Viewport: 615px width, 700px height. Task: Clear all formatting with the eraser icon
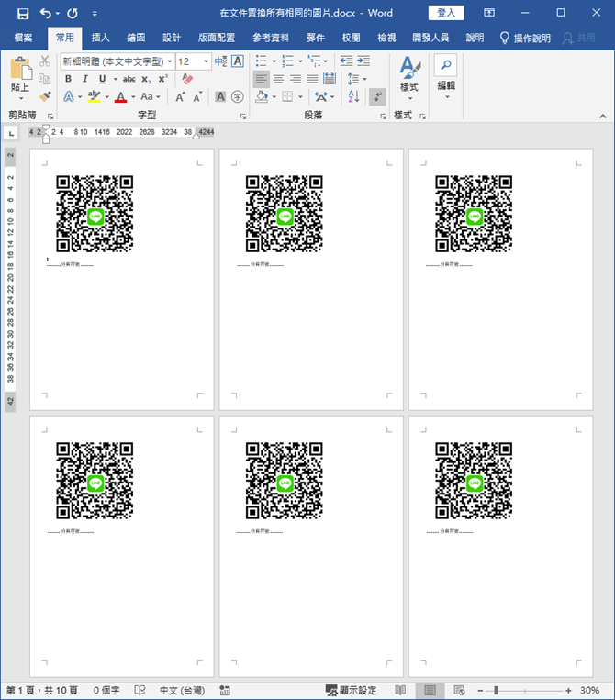187,79
